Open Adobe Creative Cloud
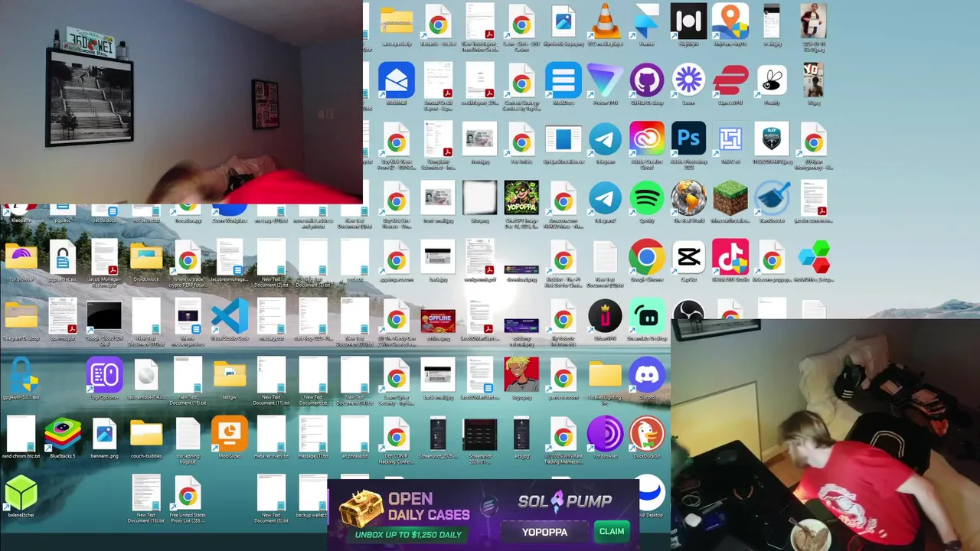The image size is (980, 551). click(647, 139)
